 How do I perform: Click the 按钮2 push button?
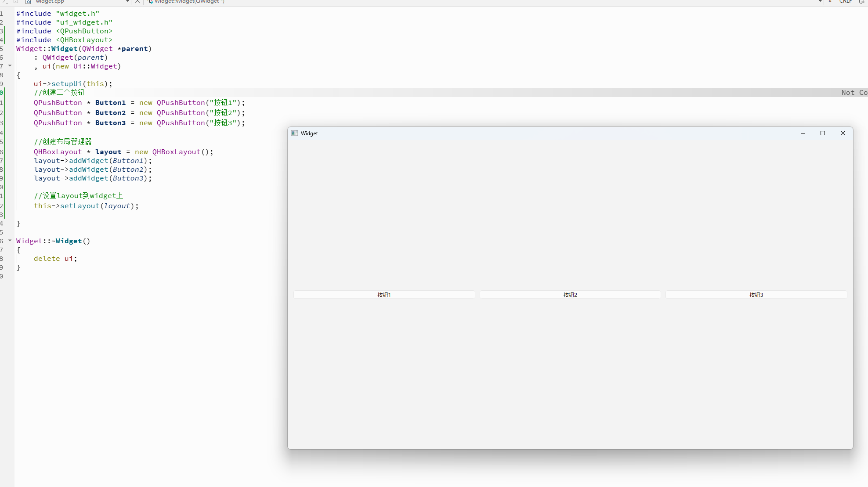(570, 295)
